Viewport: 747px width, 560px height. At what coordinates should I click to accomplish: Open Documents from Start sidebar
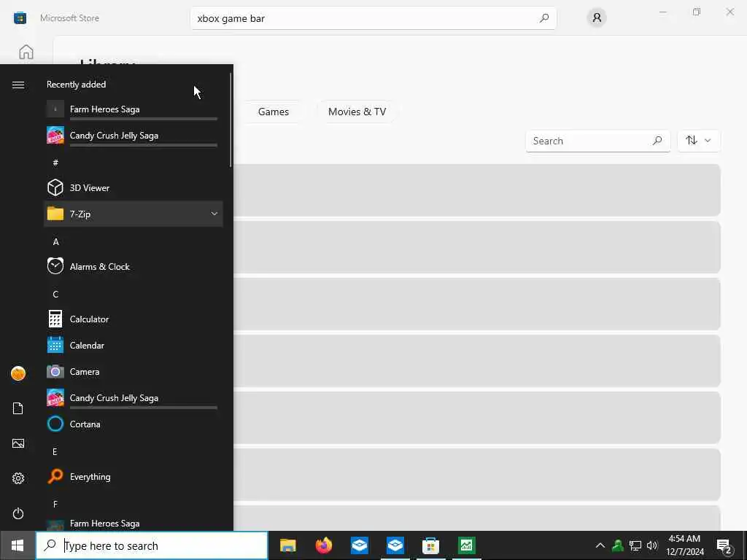(18, 408)
